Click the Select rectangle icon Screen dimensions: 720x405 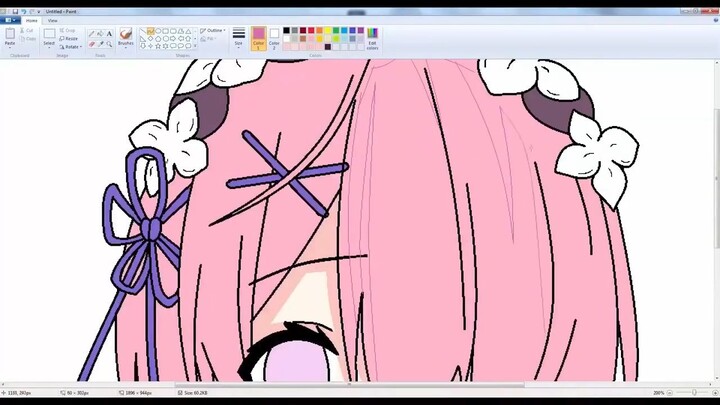tap(49, 34)
